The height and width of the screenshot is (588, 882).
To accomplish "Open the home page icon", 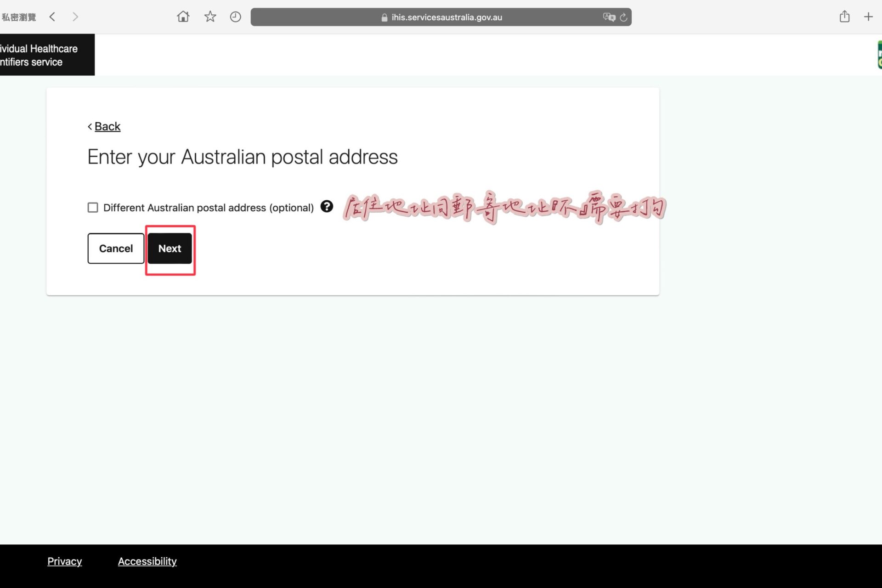I will [x=183, y=17].
